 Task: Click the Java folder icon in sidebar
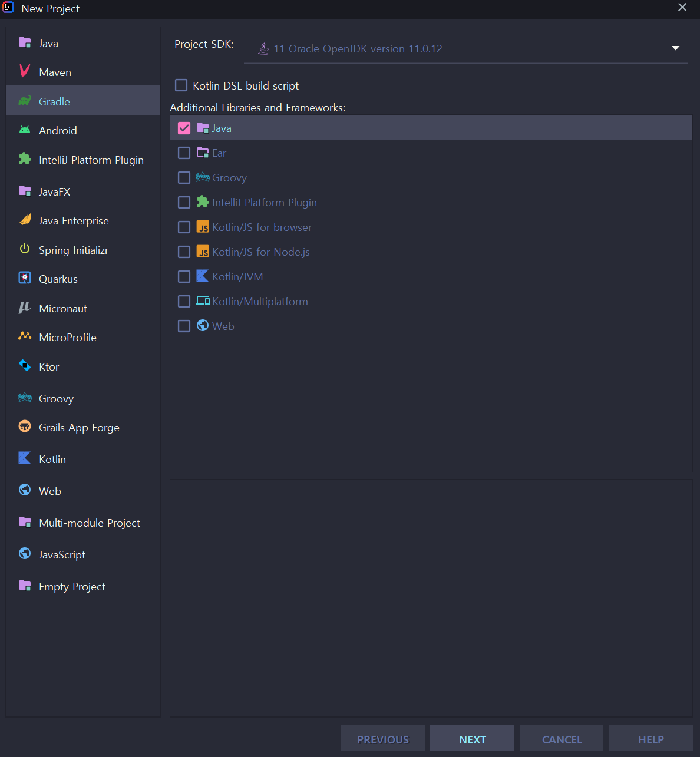tap(25, 42)
